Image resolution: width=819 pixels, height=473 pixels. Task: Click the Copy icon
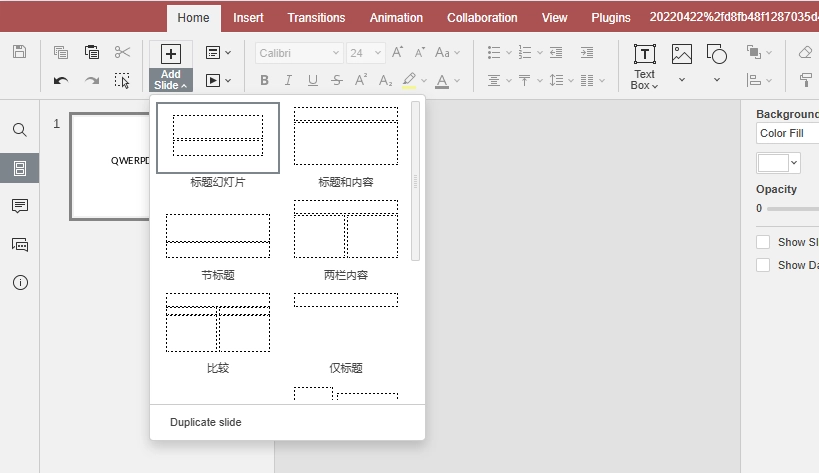(x=61, y=52)
